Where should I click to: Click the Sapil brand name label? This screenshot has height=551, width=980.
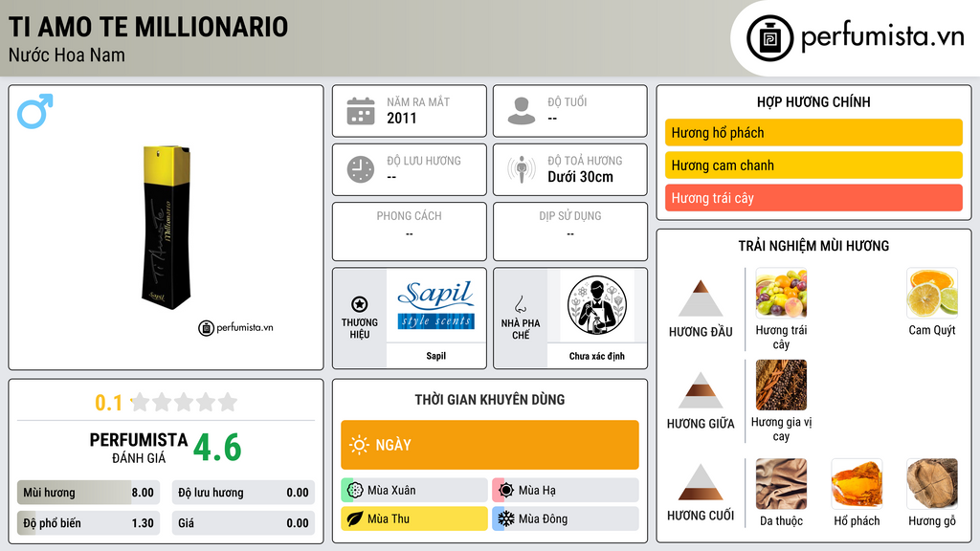click(x=435, y=356)
